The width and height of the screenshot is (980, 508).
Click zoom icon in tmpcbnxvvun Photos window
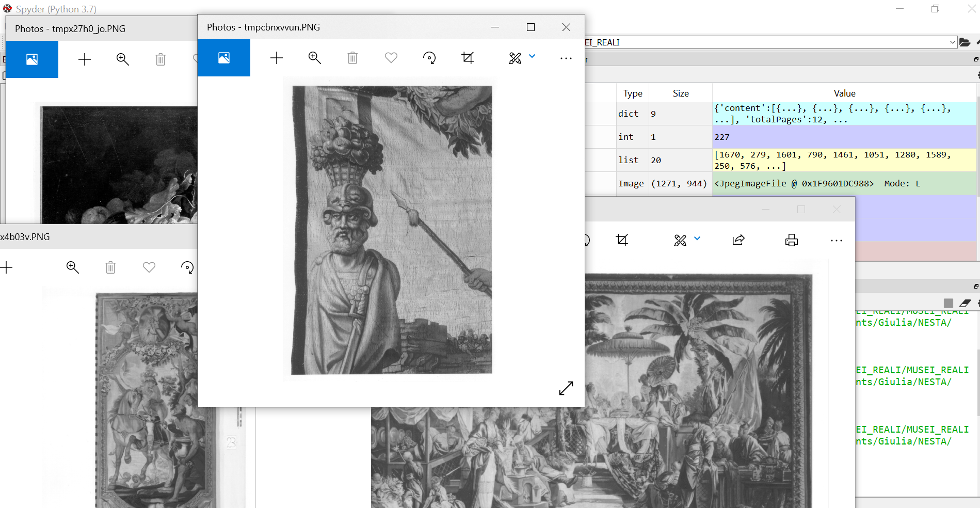click(x=314, y=58)
